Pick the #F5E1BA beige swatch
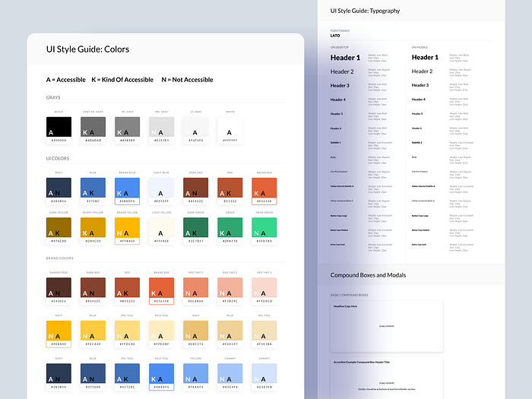This screenshot has width=532, height=399. (264, 334)
